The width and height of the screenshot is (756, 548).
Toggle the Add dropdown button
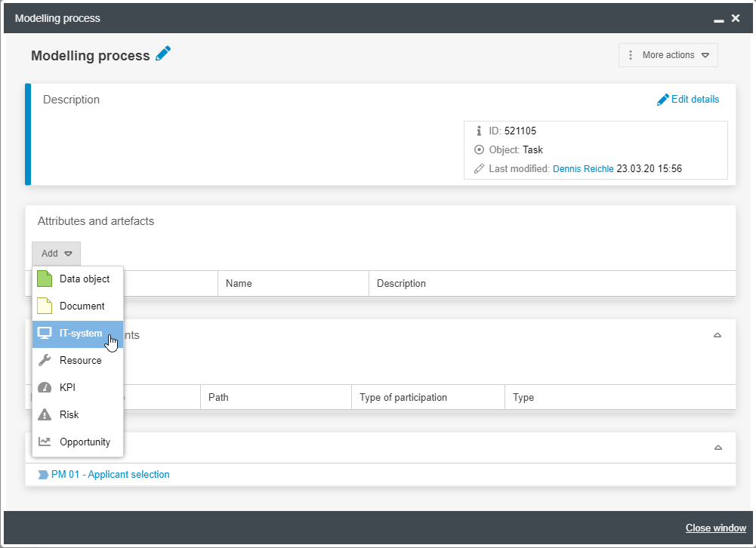coord(57,254)
